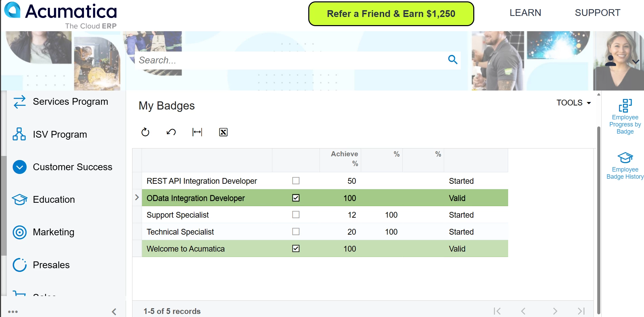Open ISV Program in sidebar
Viewport: 644px width, 317px height.
pos(60,134)
